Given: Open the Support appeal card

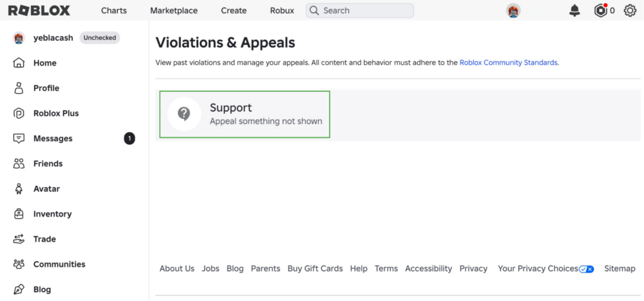Looking at the screenshot, I should point(245,115).
